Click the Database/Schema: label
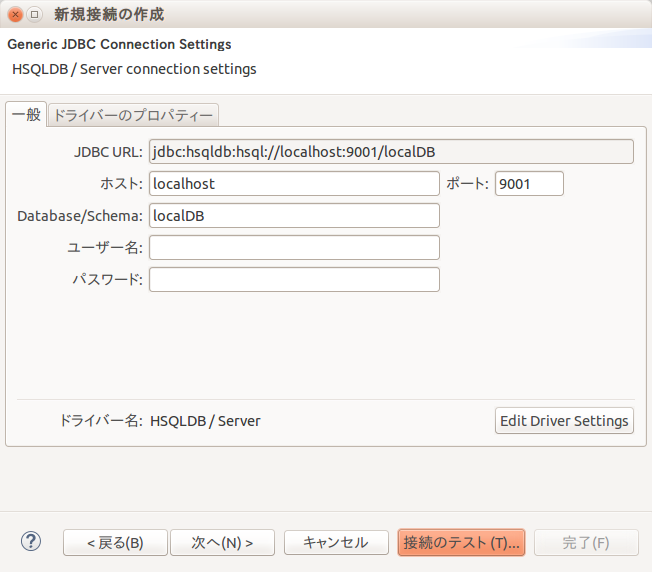The image size is (652, 572). pyautogui.click(x=80, y=216)
